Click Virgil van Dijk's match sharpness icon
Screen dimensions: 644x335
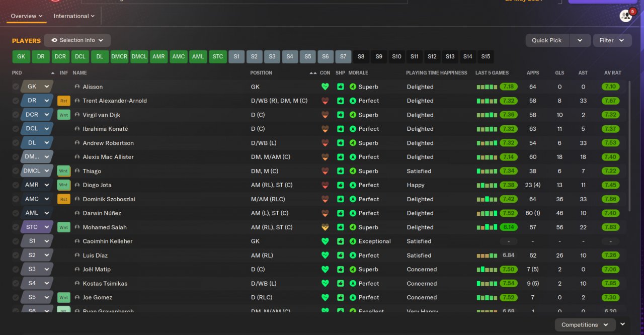pyautogui.click(x=341, y=115)
